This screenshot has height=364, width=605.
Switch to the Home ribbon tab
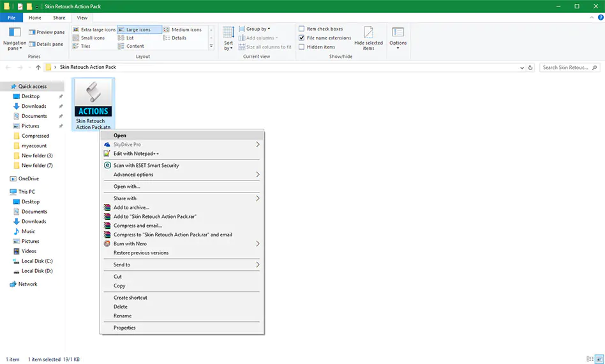(x=34, y=18)
